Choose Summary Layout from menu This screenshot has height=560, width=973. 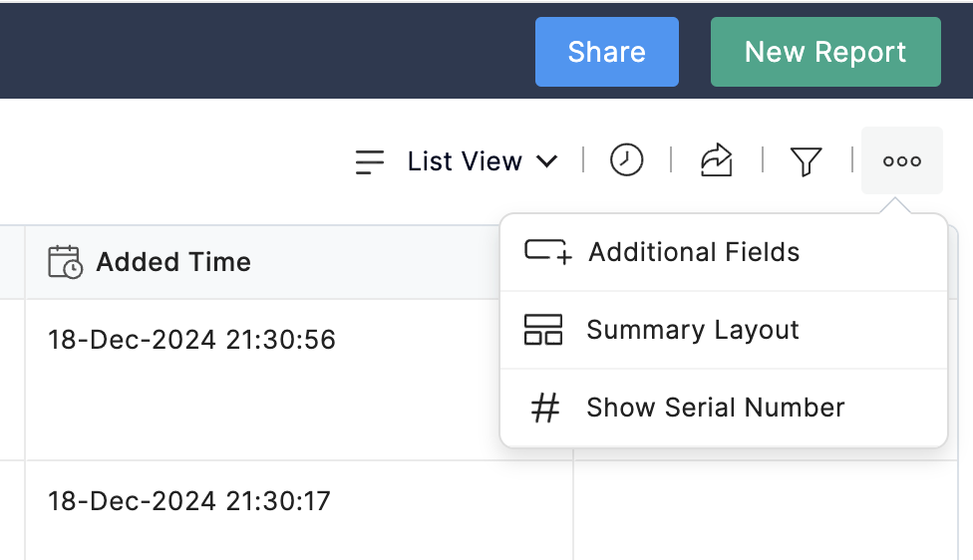click(724, 330)
